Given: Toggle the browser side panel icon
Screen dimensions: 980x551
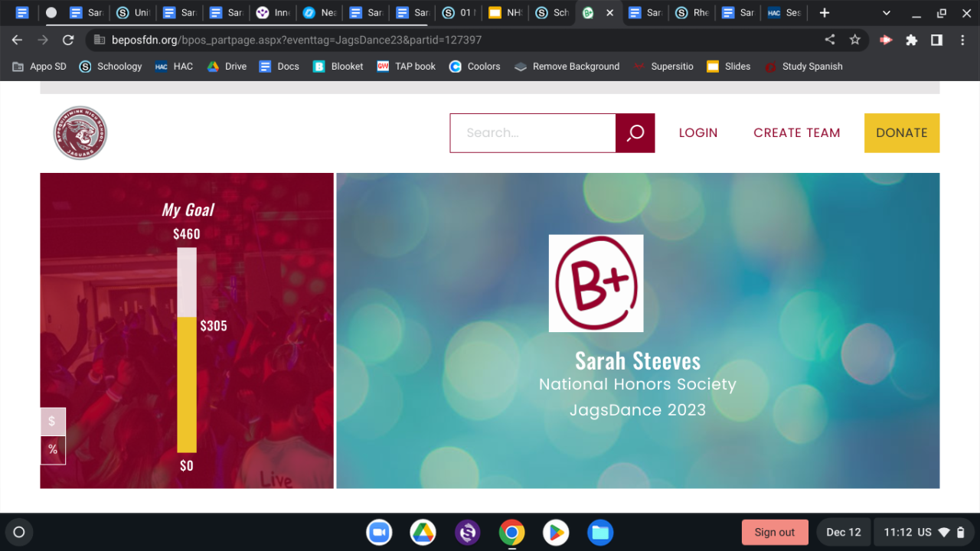Looking at the screenshot, I should [x=936, y=40].
